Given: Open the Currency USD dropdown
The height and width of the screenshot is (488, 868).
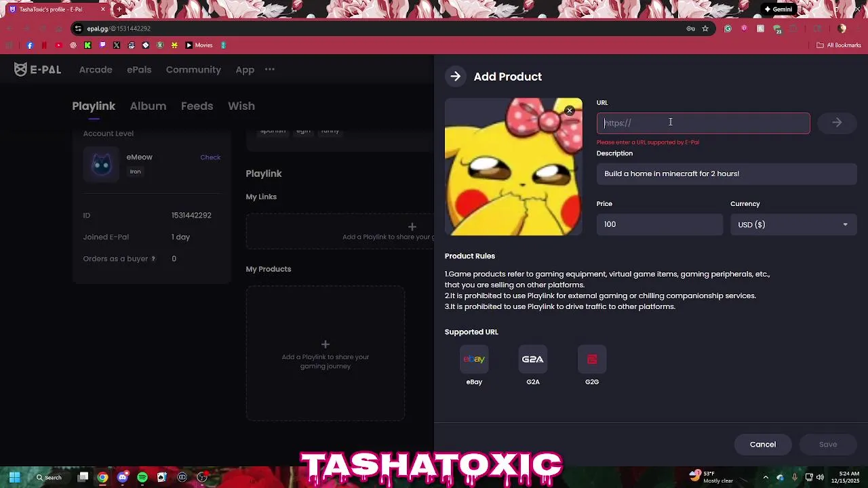Looking at the screenshot, I should [793, 224].
